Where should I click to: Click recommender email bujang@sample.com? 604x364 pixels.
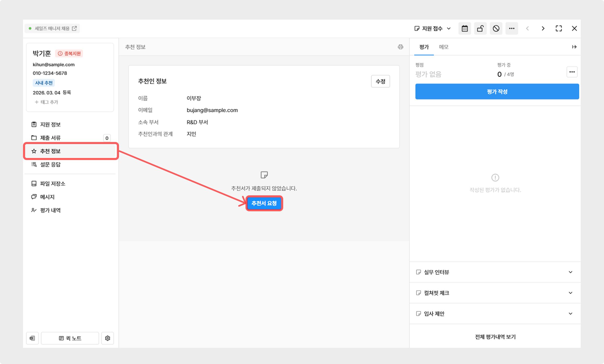tap(212, 110)
